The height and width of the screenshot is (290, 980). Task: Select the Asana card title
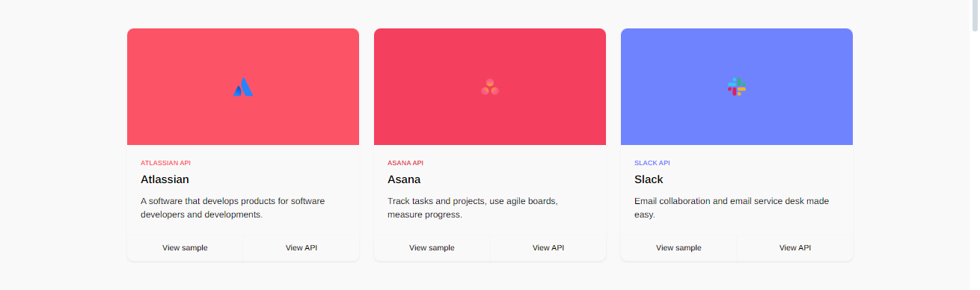coord(404,179)
